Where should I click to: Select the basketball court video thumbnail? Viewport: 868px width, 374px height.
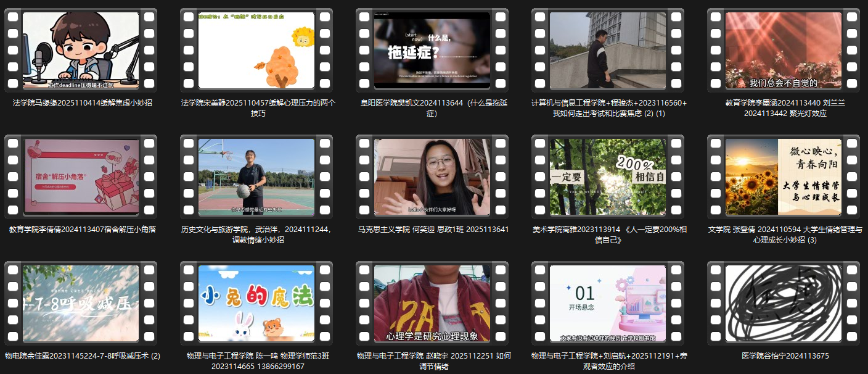point(256,177)
